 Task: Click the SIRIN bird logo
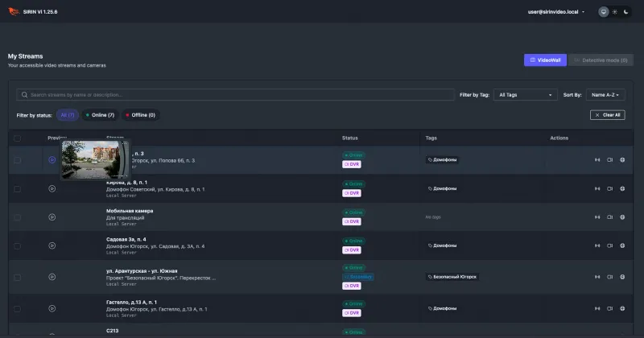[14, 11]
